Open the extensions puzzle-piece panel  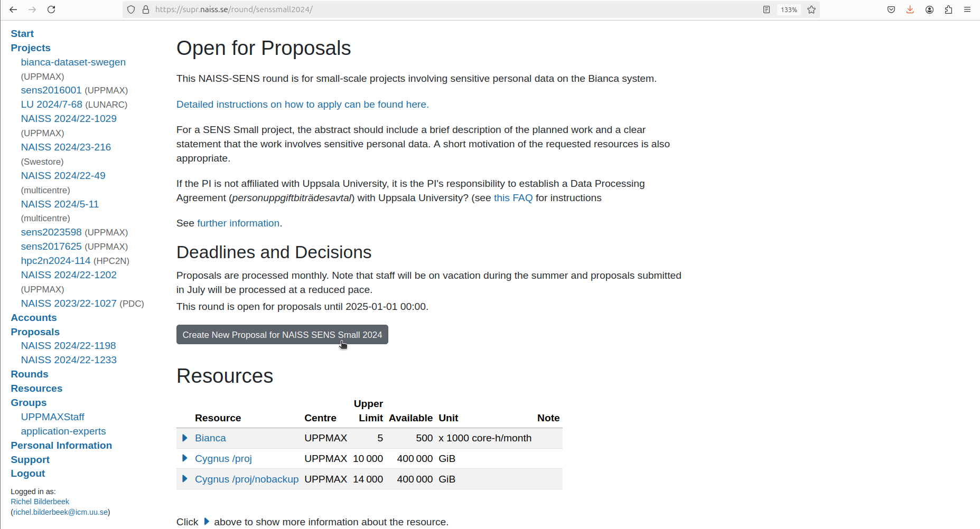[949, 9]
